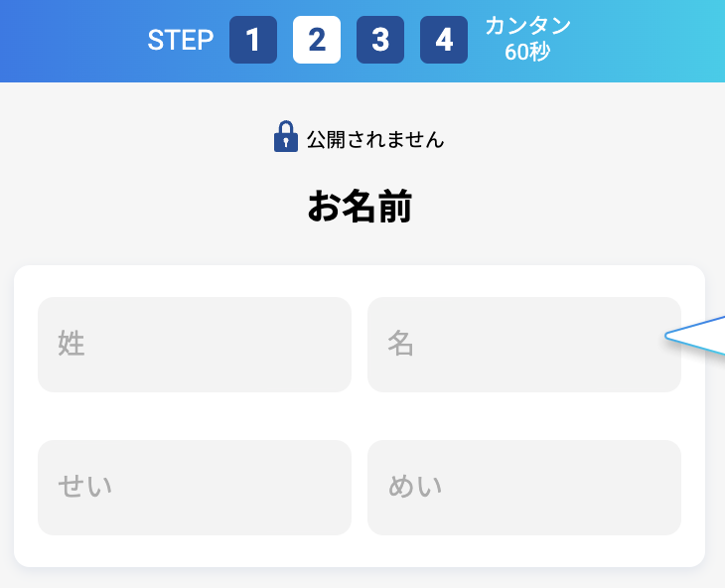Click the STEP label in header
Screen dimensions: 725x588
(x=181, y=40)
